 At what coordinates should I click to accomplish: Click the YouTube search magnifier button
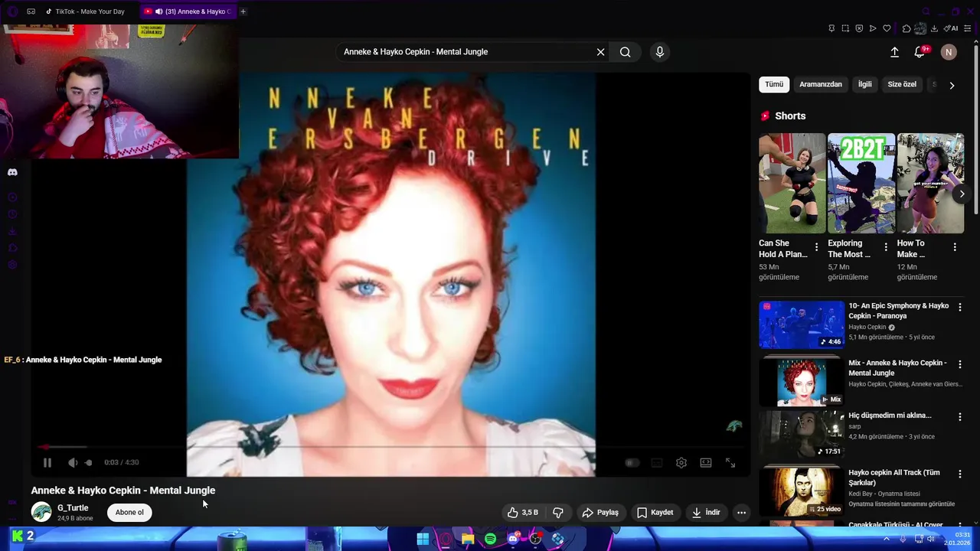click(x=626, y=52)
